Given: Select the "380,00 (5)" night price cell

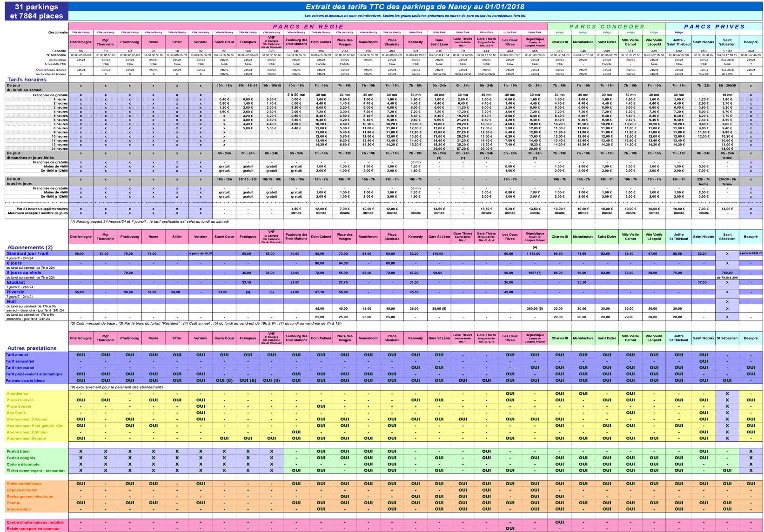Looking at the screenshot, I should 535,309.
